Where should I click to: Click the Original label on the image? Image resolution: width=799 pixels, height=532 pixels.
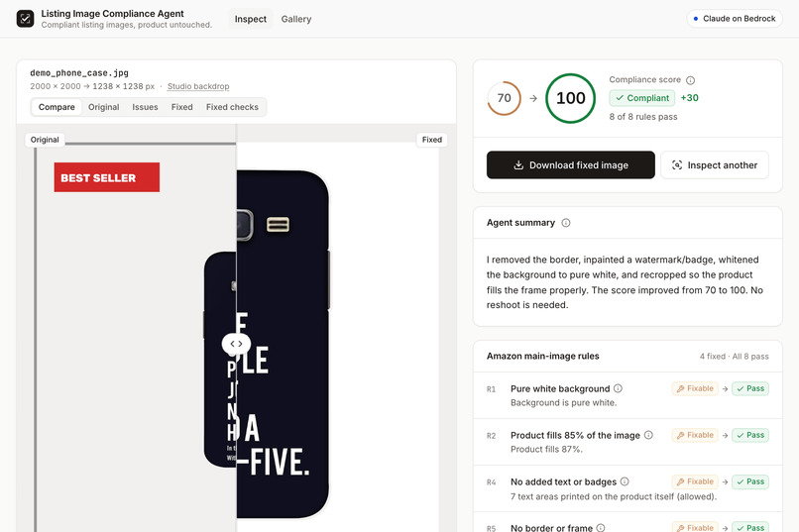pyautogui.click(x=45, y=140)
